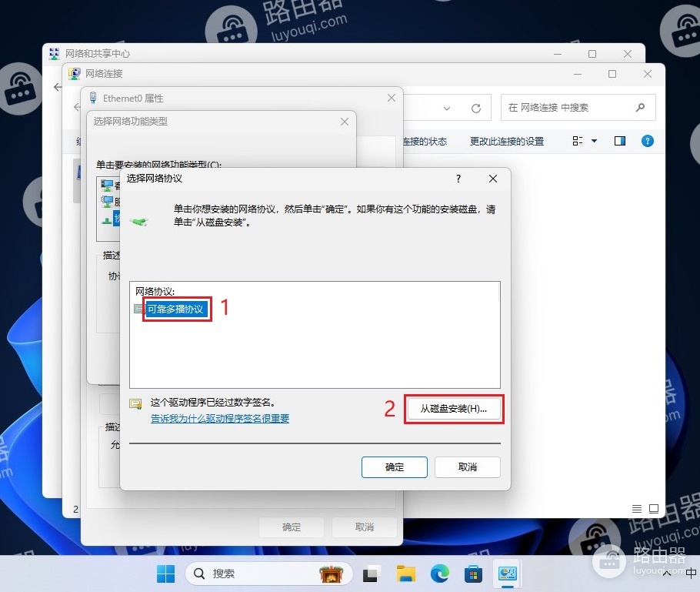Minimize the 网络和共享中心 window
The height and width of the screenshot is (592, 700).
pyautogui.click(x=558, y=54)
